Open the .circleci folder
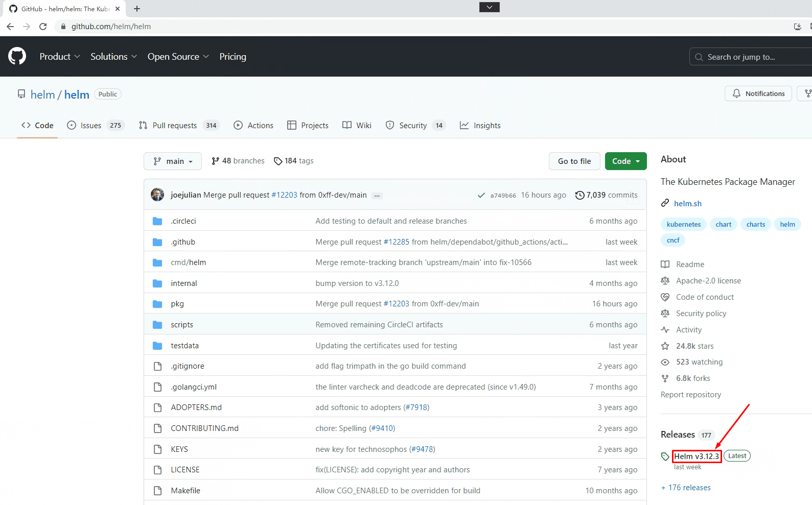Screen dimensions: 812x505 pos(183,221)
